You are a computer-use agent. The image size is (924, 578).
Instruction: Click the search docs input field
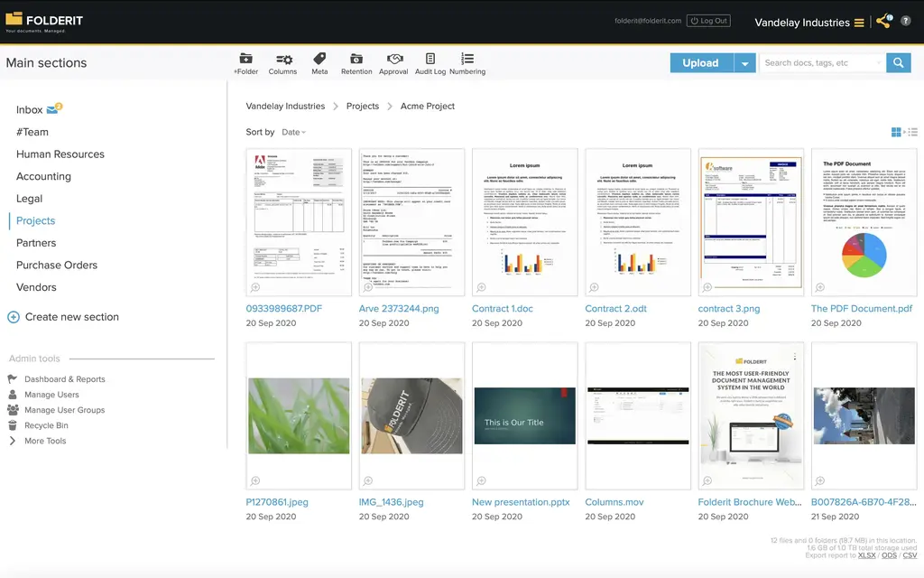point(821,63)
